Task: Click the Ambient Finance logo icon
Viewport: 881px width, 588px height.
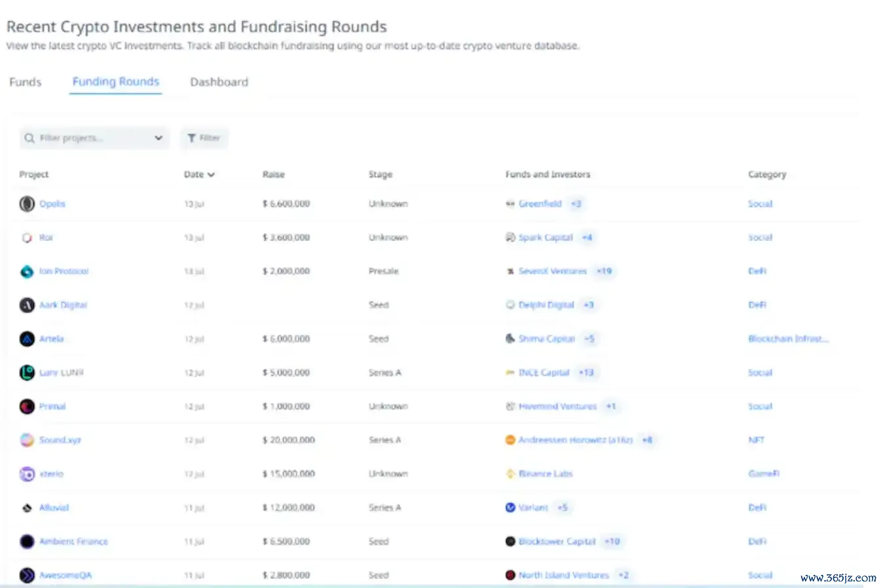Action: 27,542
